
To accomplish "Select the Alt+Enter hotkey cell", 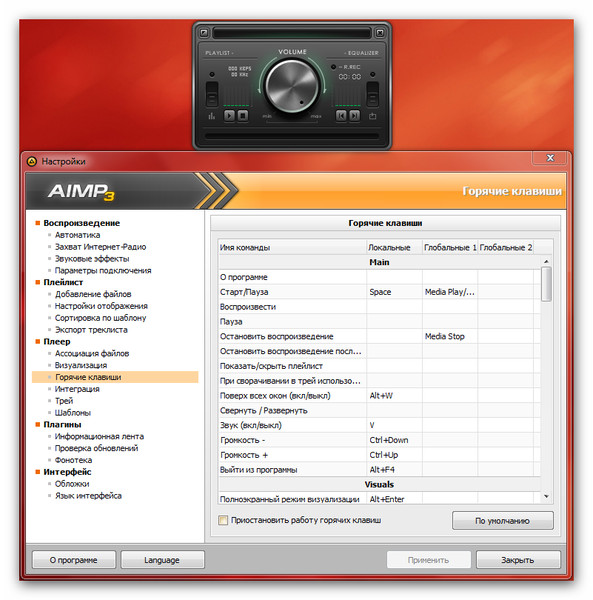I will pyautogui.click(x=394, y=499).
